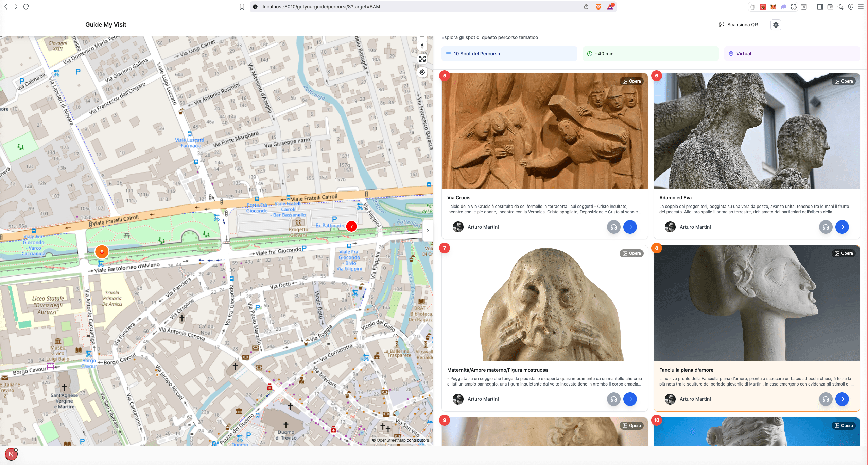
Task: Play audio guide for Via Crucis
Action: [614, 227]
